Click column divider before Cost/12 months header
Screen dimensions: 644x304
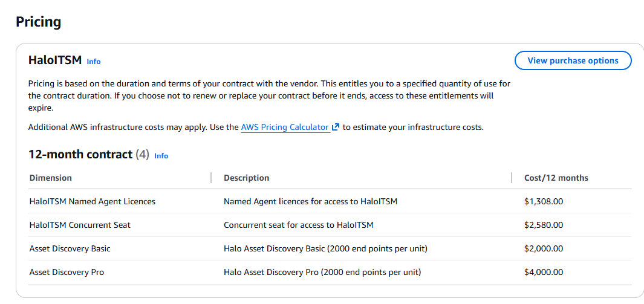(512, 178)
